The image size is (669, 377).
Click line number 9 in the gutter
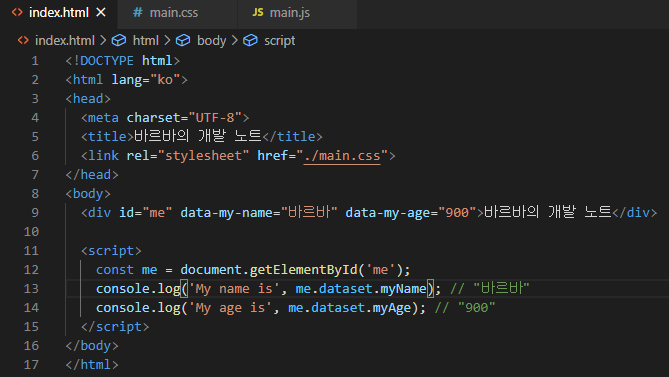pos(35,213)
